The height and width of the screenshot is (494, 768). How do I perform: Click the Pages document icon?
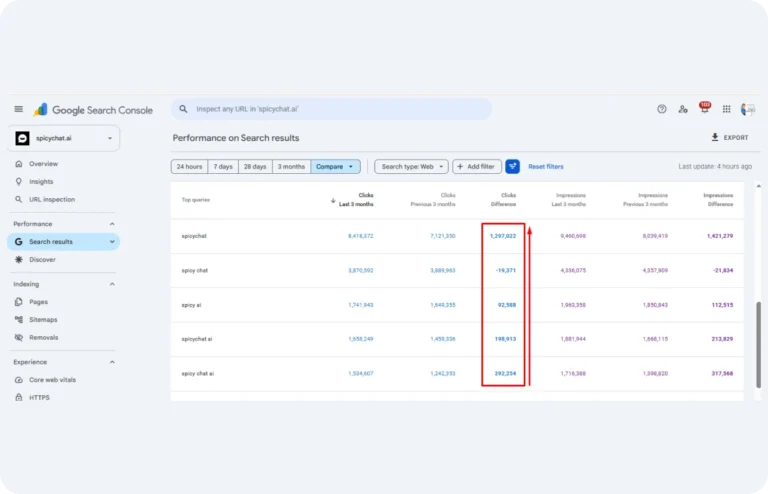(19, 302)
